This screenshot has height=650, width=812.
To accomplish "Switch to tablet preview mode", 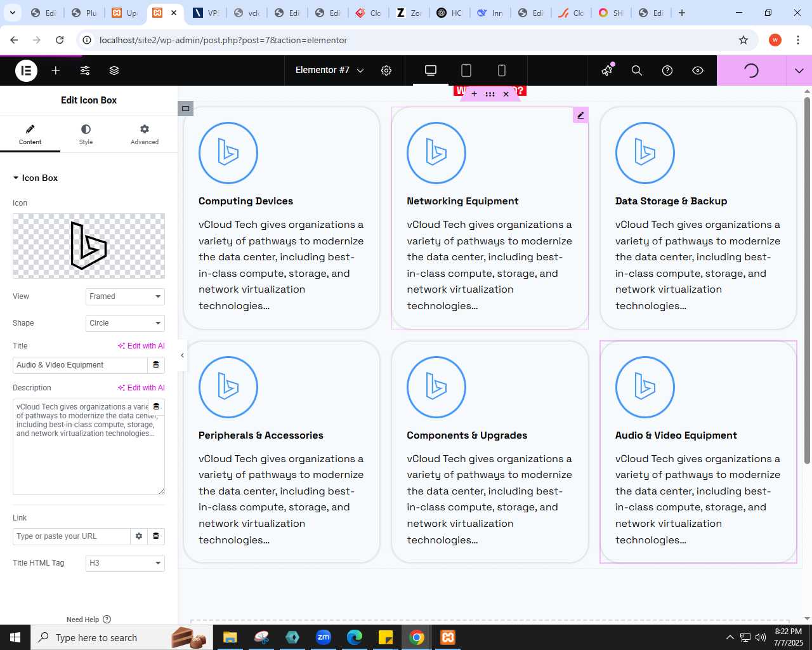I will pos(466,70).
